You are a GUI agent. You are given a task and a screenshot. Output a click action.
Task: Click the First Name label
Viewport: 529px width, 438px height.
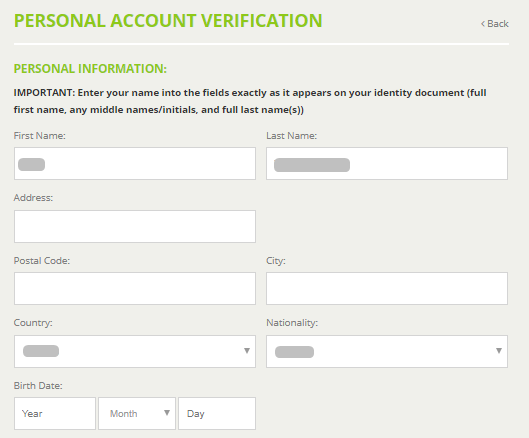pos(39,136)
